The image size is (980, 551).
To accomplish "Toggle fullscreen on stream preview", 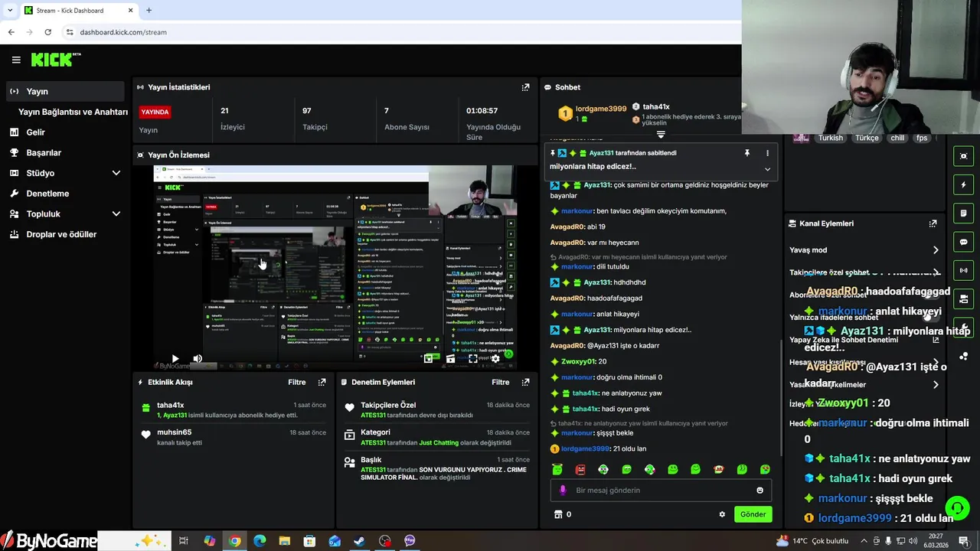I will 473,358.
